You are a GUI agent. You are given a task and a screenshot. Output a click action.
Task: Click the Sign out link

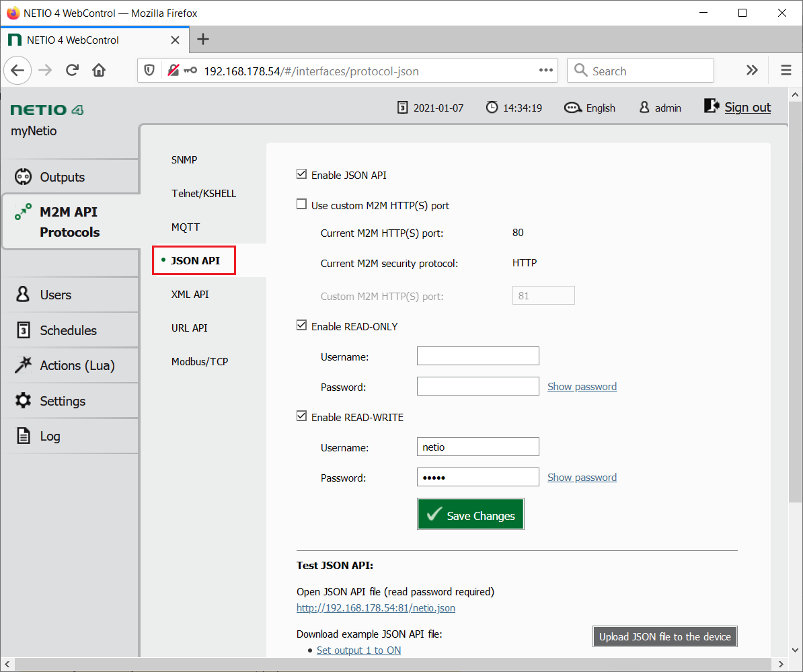tap(747, 107)
